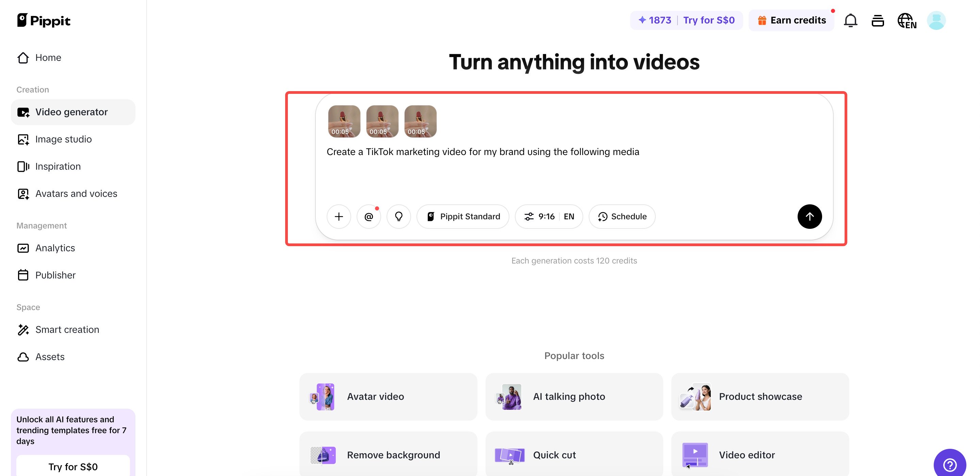The height and width of the screenshot is (476, 980).
Task: Go to Image studio in sidebar
Action: click(x=63, y=139)
